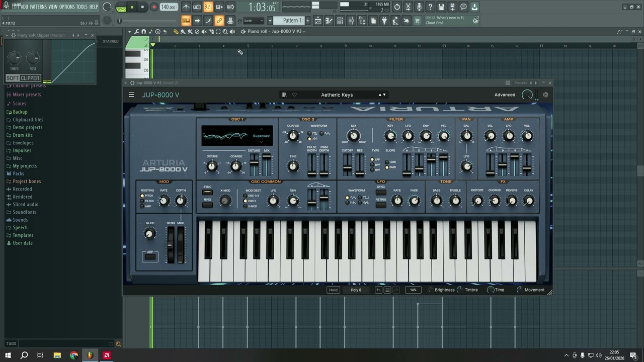644x362 pixels.
Task: Choose the 12dB filter slope
Action: coord(387,162)
